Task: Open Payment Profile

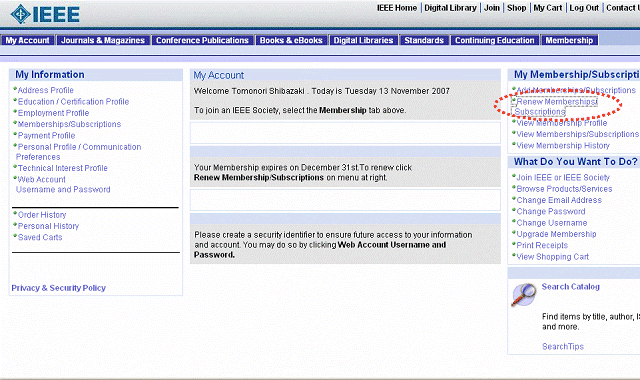Action: 47,136
